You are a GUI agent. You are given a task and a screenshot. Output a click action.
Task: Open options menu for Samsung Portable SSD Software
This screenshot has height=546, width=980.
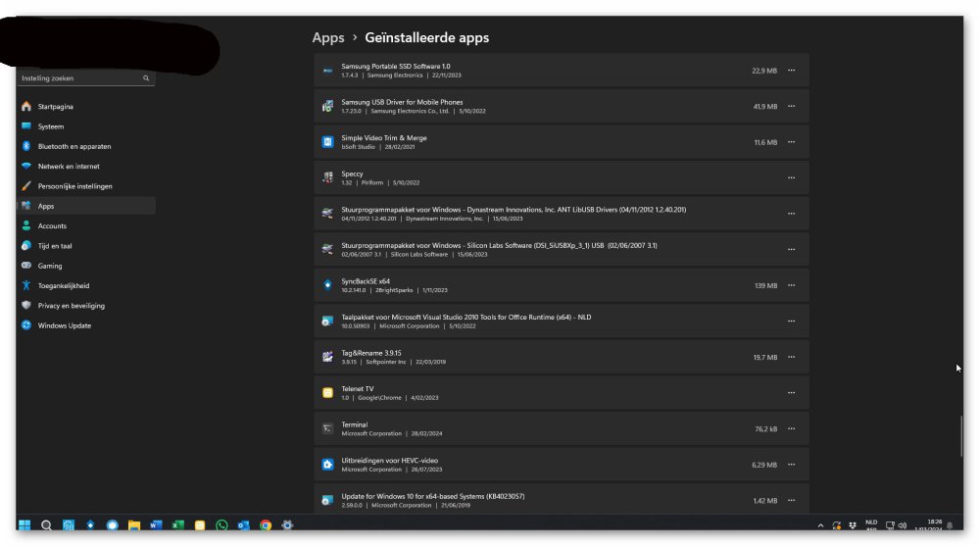point(791,71)
